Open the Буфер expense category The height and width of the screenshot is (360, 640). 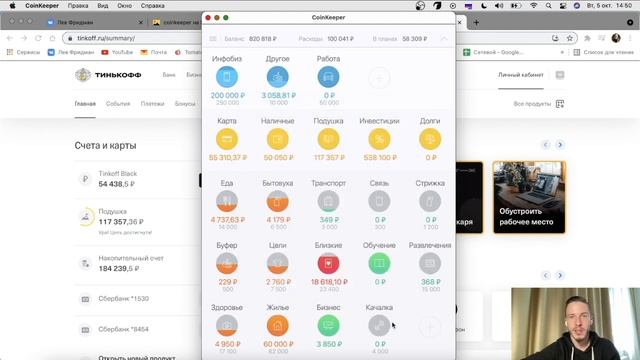227,263
